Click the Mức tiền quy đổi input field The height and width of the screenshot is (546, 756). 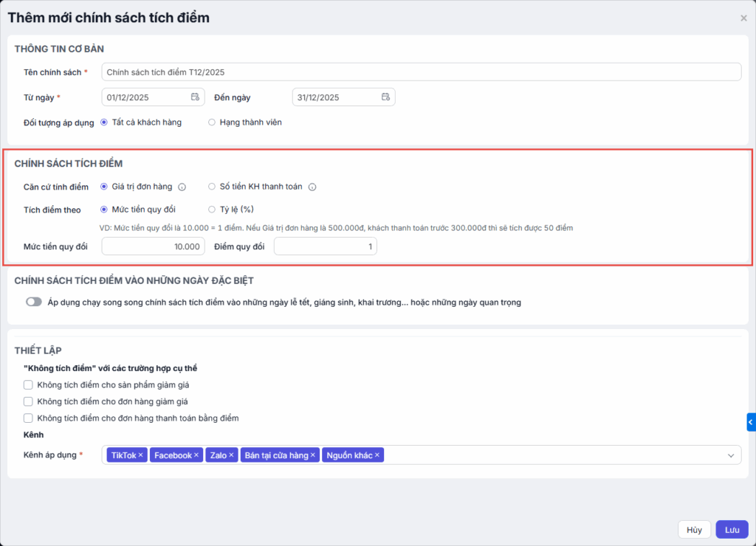[153, 246]
